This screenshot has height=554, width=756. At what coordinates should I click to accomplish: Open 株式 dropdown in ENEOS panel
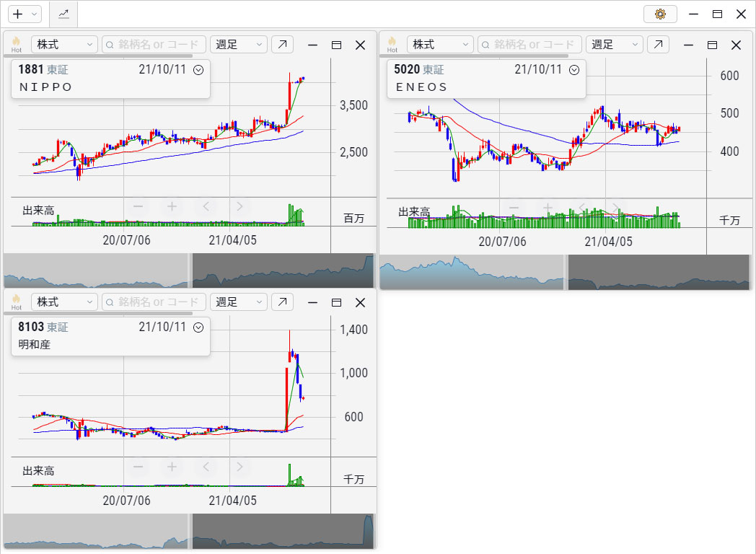tap(440, 44)
